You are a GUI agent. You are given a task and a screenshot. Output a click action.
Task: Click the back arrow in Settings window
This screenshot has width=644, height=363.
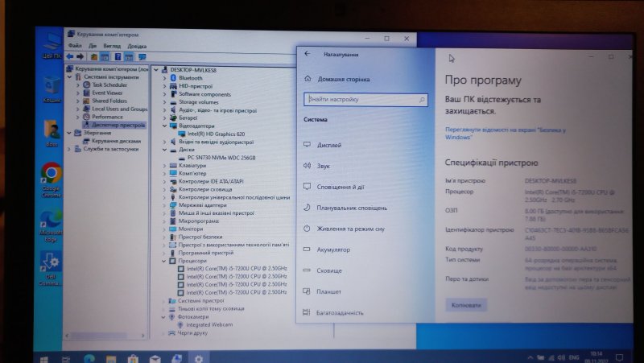pos(308,53)
